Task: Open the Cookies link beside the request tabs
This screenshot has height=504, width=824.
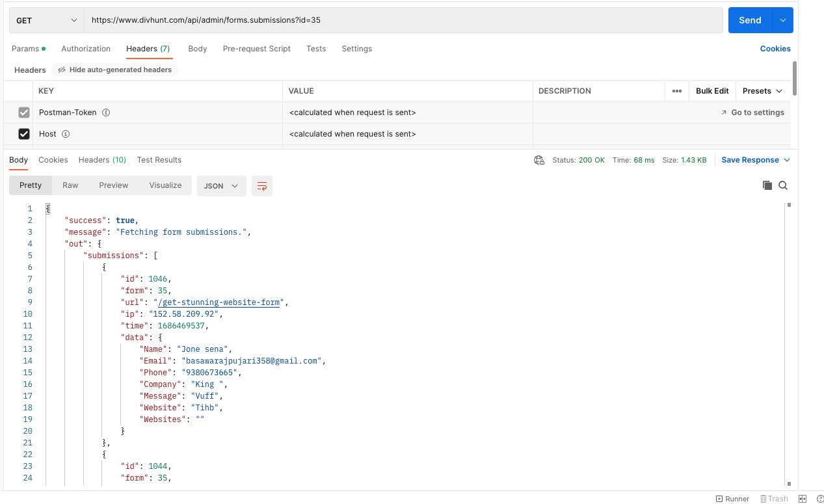Action: [775, 49]
